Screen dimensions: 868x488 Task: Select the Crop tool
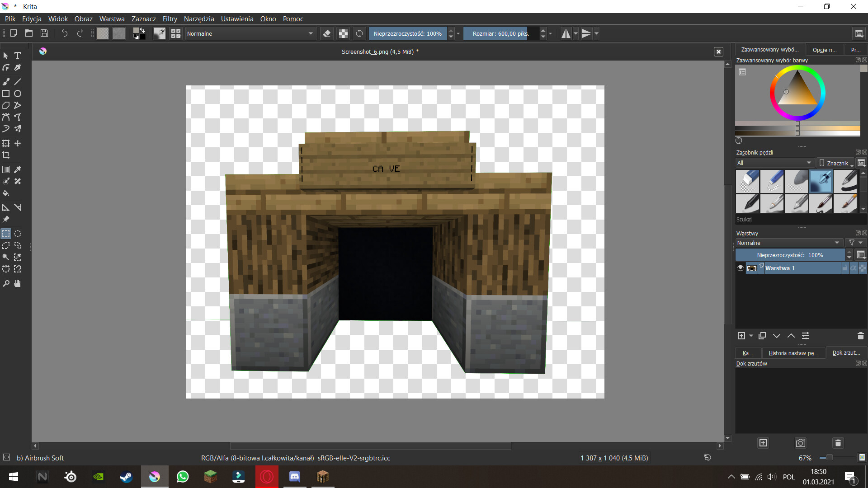click(x=6, y=155)
